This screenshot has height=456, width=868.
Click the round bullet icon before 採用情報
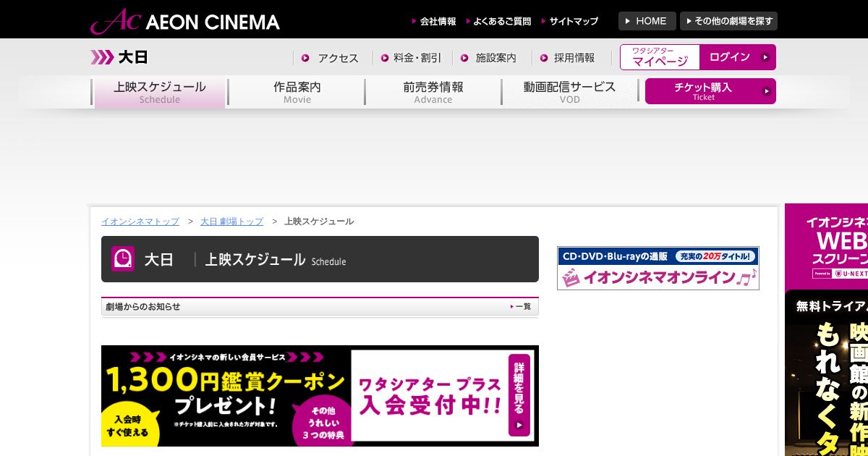(544, 58)
